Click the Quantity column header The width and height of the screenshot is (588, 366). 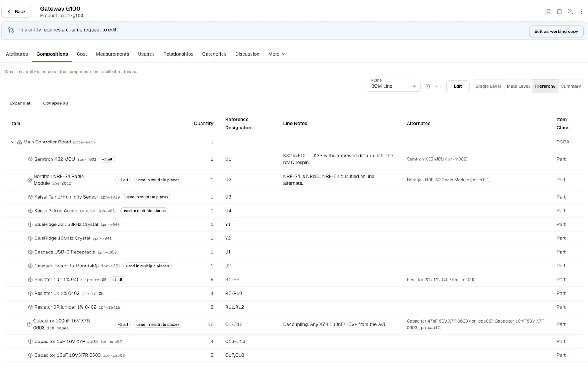point(204,124)
